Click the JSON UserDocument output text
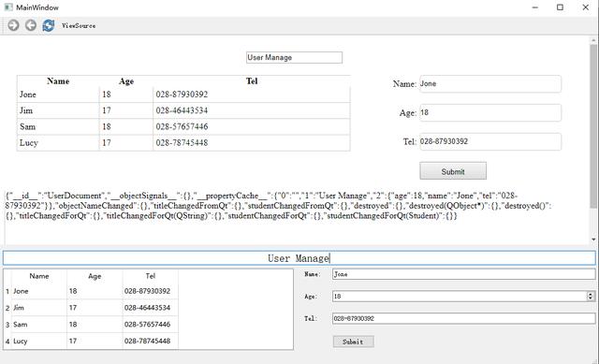Viewport: 599px width, 364px height. click(x=278, y=206)
